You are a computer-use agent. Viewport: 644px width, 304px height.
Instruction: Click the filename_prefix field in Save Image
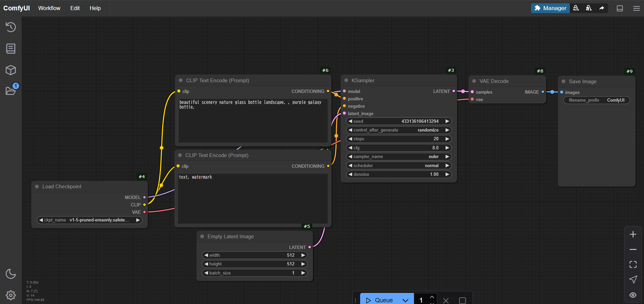pos(597,100)
